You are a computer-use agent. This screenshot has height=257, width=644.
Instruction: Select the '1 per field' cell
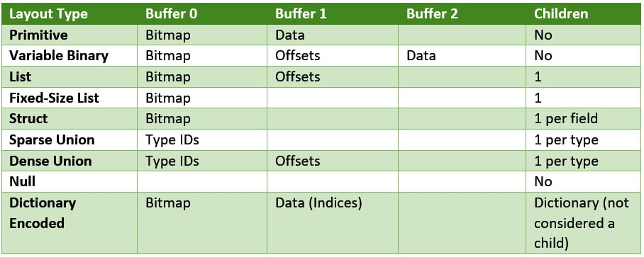pyautogui.click(x=583, y=119)
